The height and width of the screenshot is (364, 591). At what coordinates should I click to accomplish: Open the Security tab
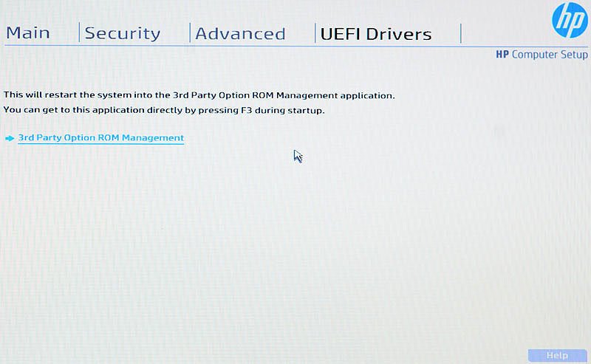(x=123, y=33)
